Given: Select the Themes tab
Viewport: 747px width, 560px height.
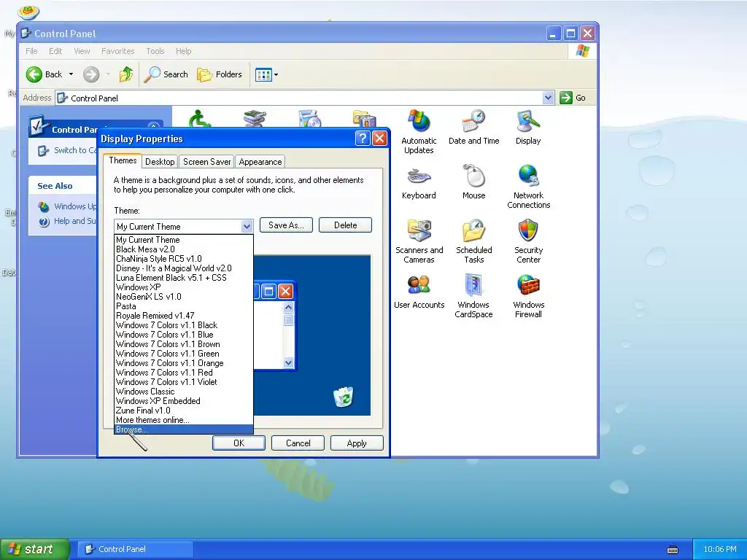Looking at the screenshot, I should pos(123,160).
